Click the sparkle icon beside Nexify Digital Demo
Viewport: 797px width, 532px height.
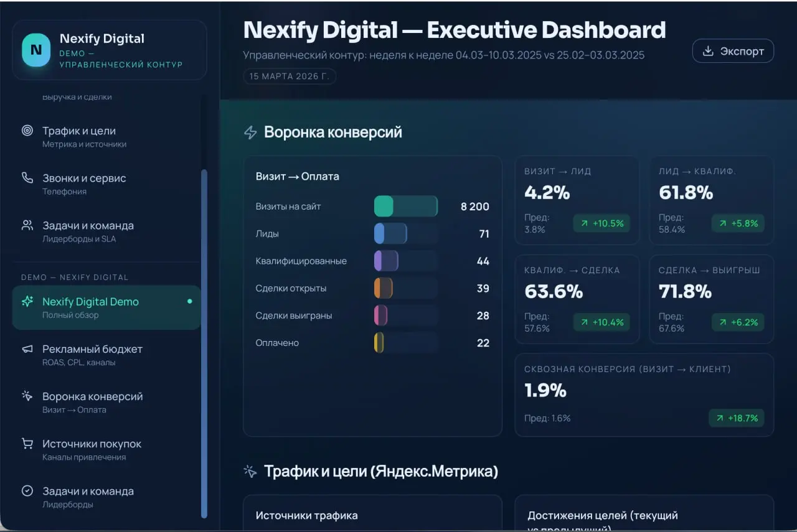(x=27, y=302)
